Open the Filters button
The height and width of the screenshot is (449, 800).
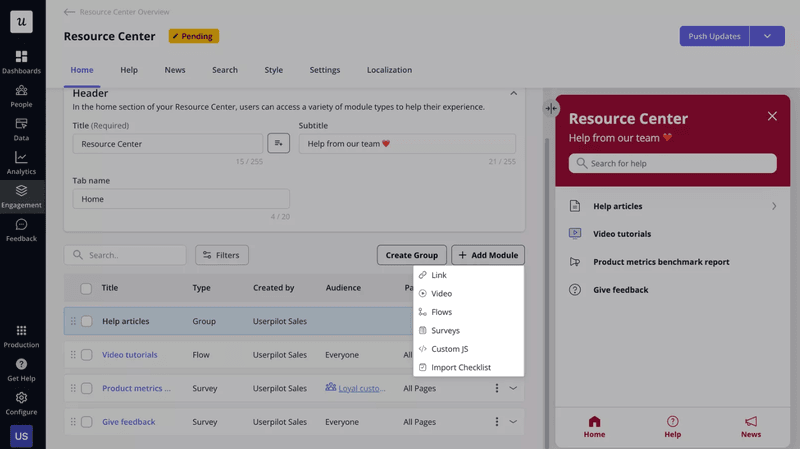point(222,255)
